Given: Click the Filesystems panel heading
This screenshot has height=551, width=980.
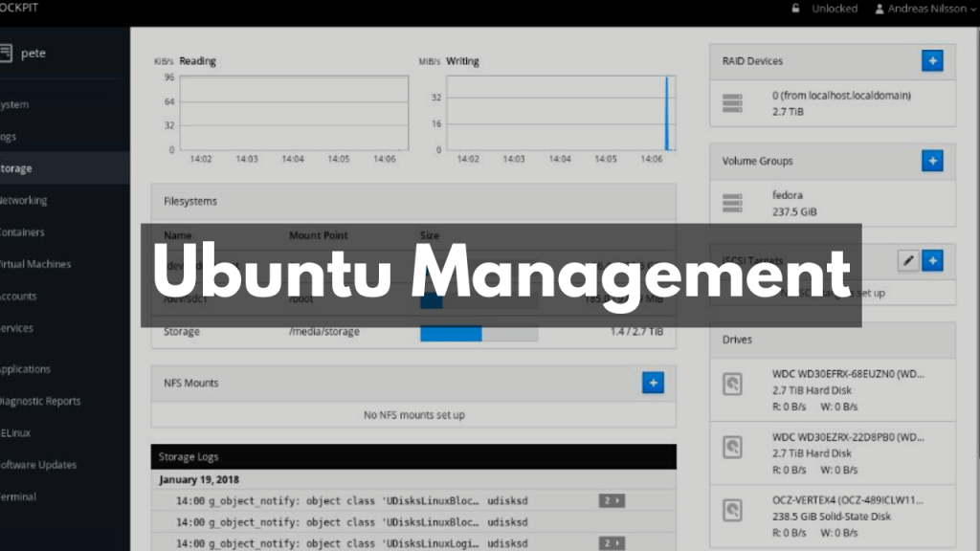Looking at the screenshot, I should point(190,201).
